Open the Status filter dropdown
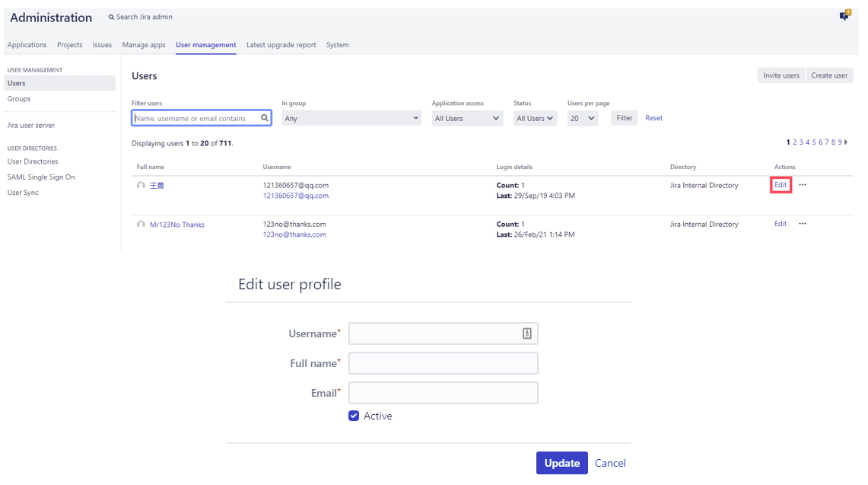The width and height of the screenshot is (868, 485). tap(535, 119)
